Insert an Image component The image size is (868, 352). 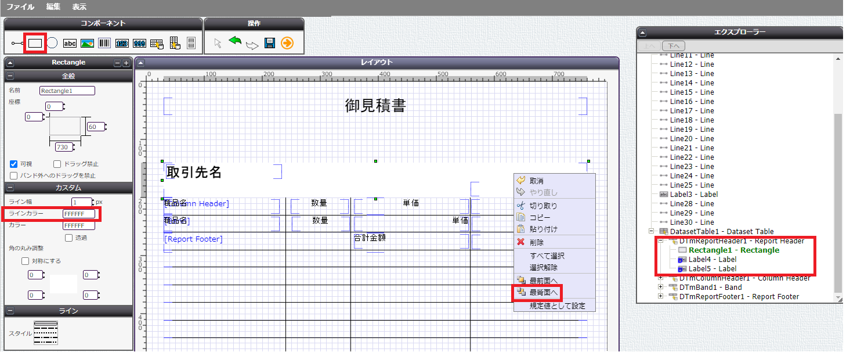[87, 43]
